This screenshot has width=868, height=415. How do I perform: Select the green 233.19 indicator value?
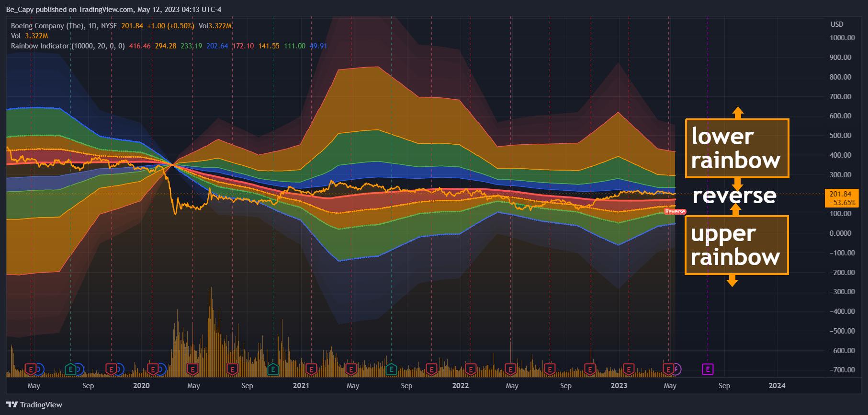point(192,46)
